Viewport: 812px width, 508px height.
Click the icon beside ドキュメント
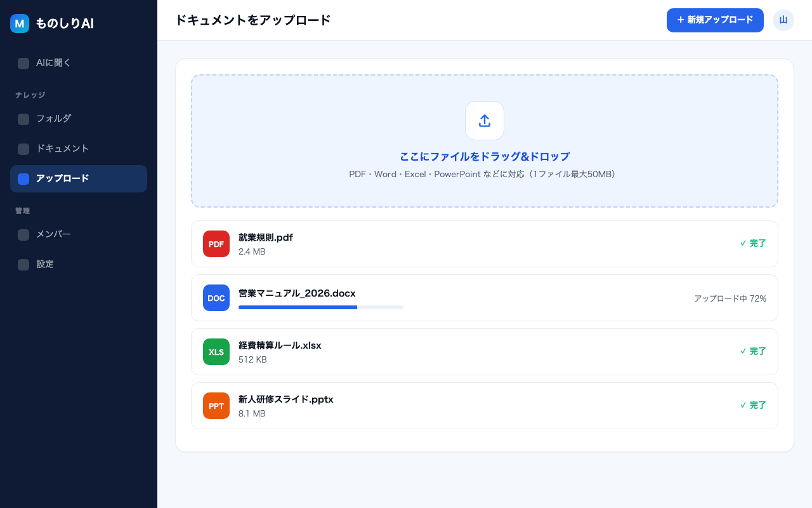click(23, 149)
